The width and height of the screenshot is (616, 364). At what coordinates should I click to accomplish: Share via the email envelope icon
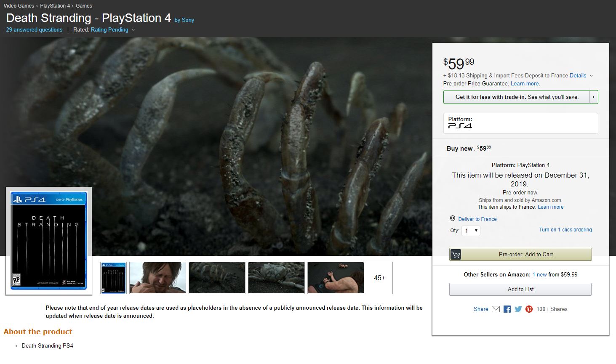496,309
